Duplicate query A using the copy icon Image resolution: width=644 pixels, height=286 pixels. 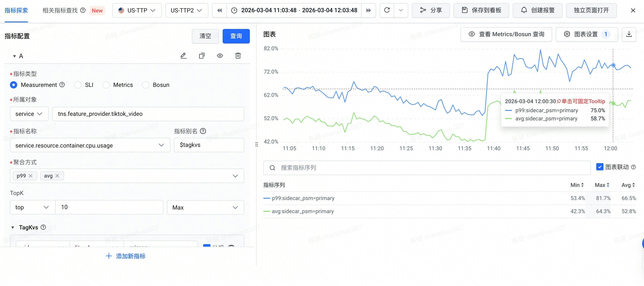[x=201, y=55]
